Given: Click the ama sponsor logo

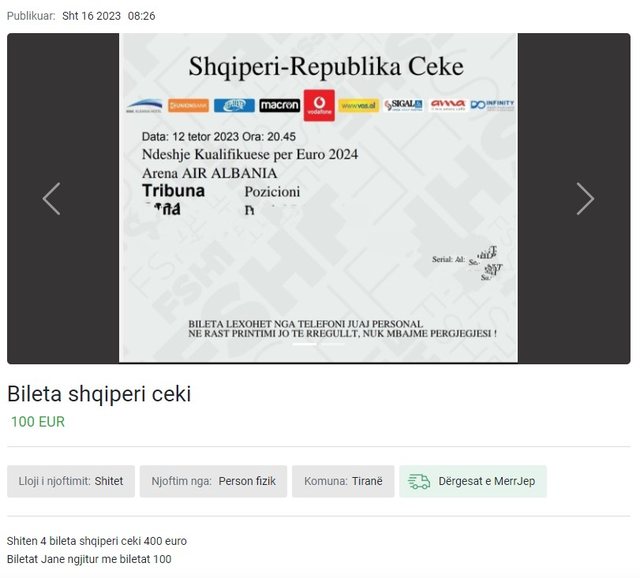Looking at the screenshot, I should point(448,105).
